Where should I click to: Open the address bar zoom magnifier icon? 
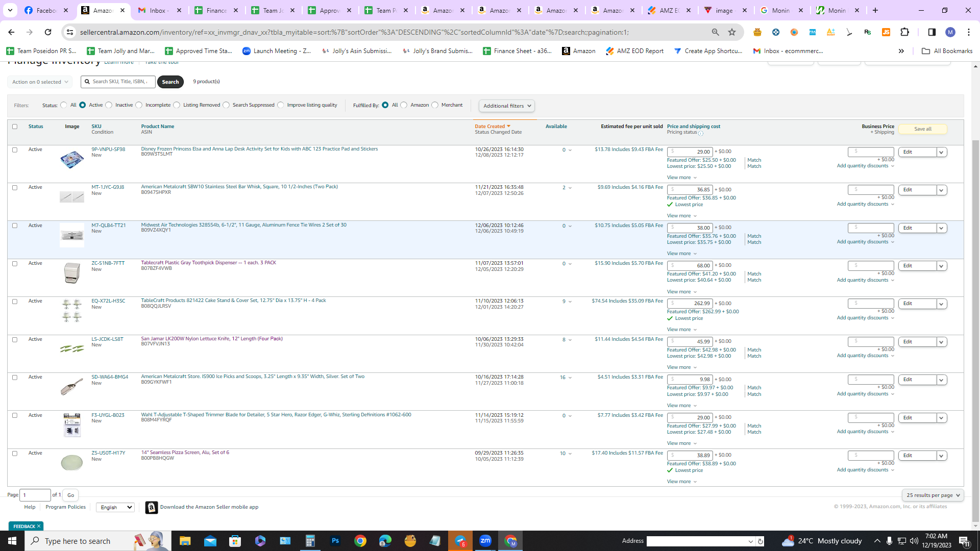coord(716,32)
